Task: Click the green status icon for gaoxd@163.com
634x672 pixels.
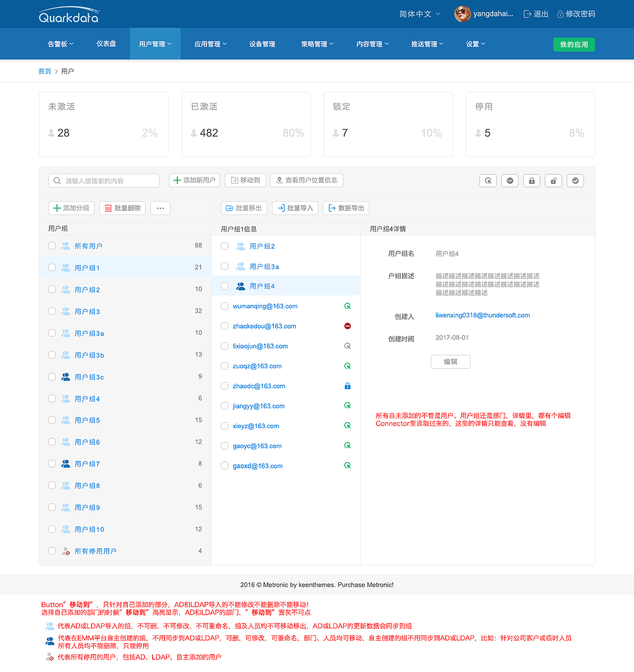Action: click(348, 466)
